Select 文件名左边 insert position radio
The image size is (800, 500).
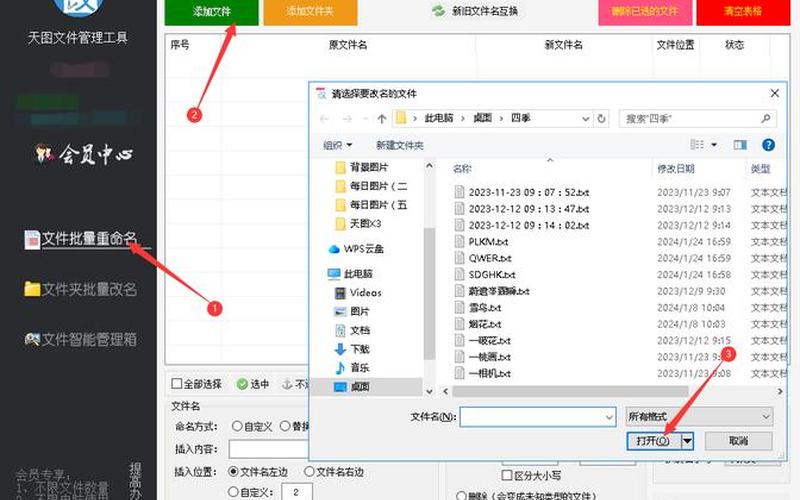pos(233,471)
